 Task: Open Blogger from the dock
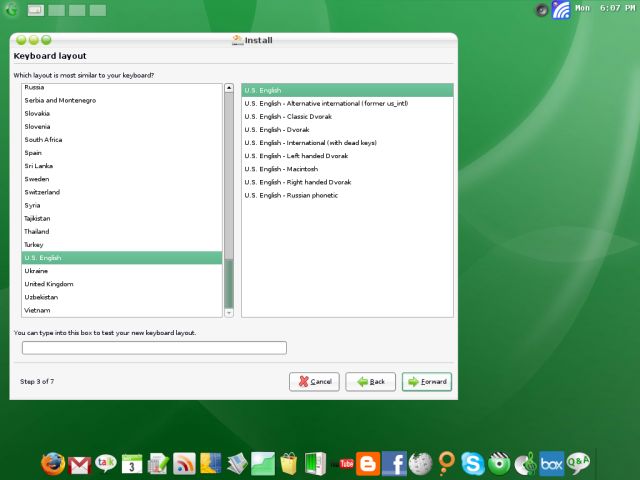pos(368,464)
